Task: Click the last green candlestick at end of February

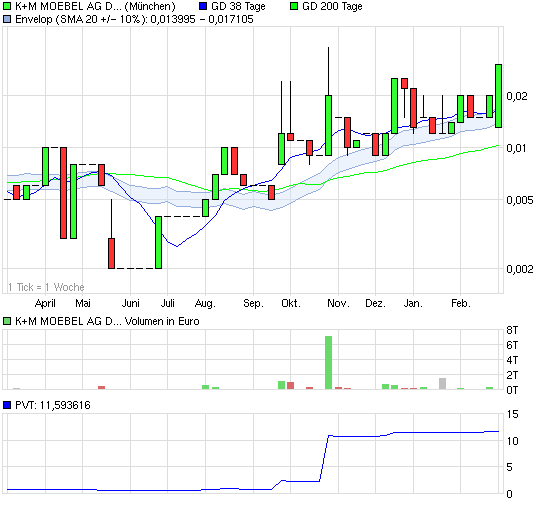Action: [498, 96]
